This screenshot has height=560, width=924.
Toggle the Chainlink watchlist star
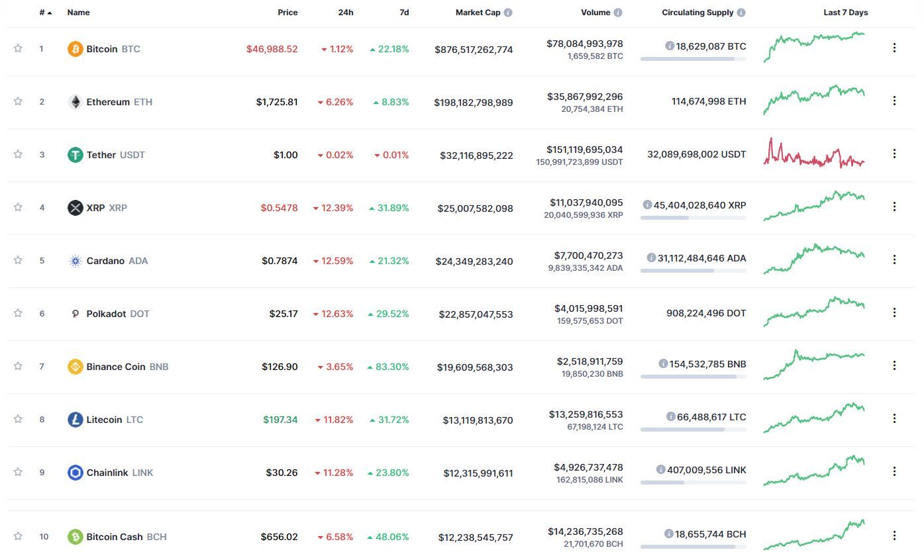(18, 472)
